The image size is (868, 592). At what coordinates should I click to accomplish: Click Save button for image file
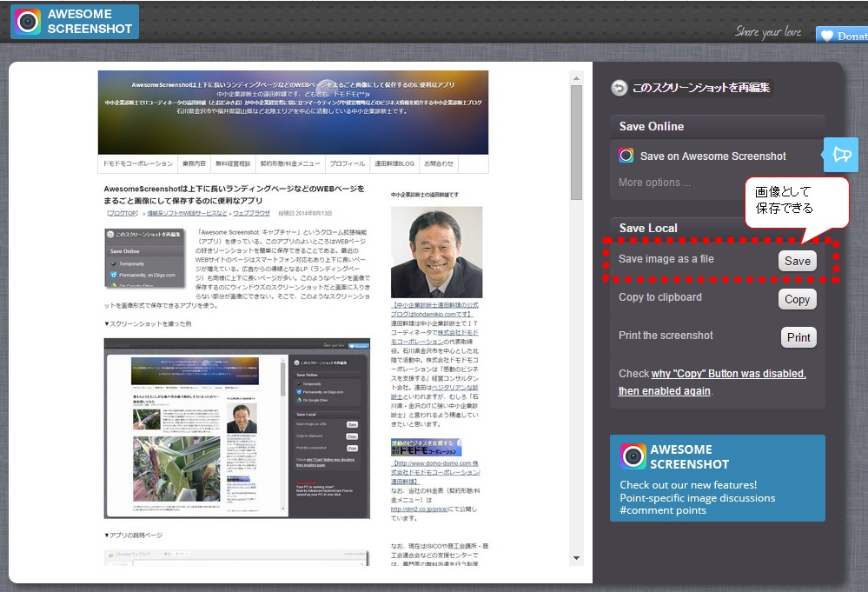click(x=797, y=261)
